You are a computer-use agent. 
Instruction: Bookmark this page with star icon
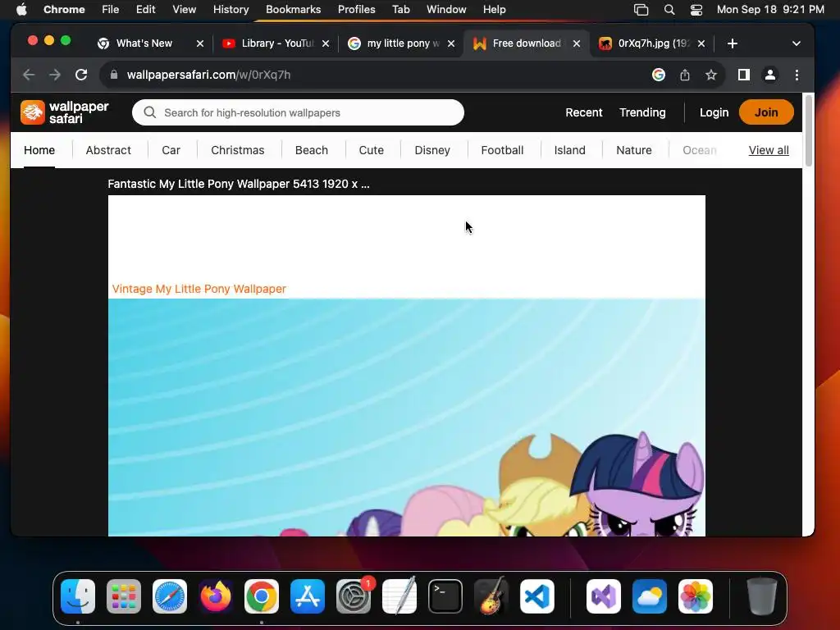click(711, 75)
